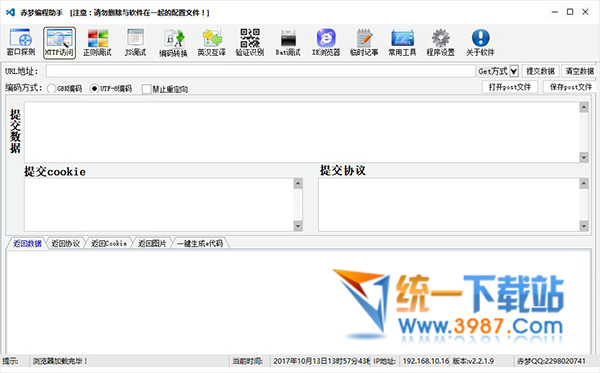Screen dimensions: 600x373
Task: Maximize the 赤梦编程助手 window
Action: click(570, 12)
